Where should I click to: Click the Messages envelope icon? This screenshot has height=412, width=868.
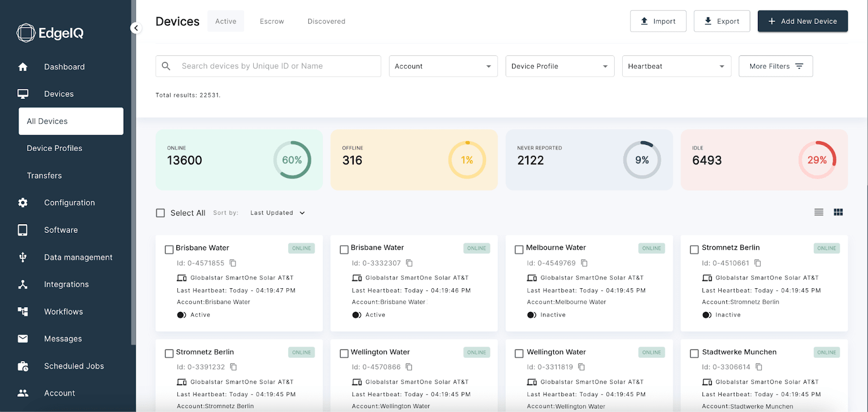pyautogui.click(x=23, y=339)
